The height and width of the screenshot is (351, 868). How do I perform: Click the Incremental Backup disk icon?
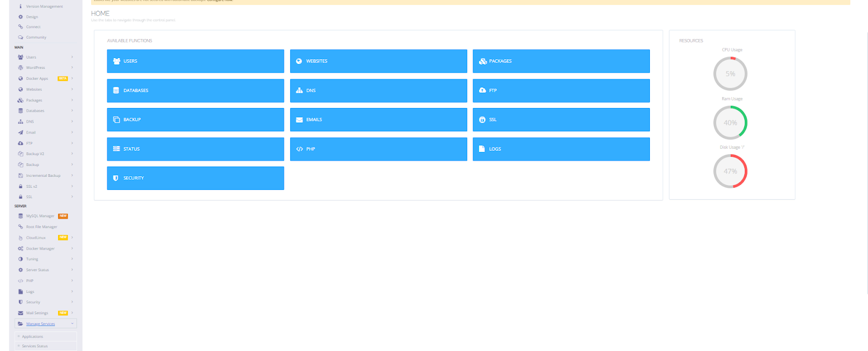coord(21,176)
